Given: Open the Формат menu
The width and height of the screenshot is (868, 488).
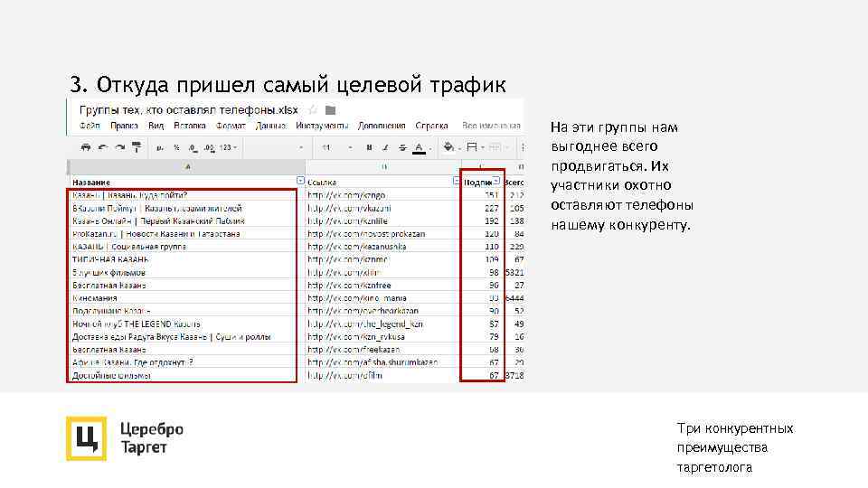Looking at the screenshot, I should pos(231,127).
